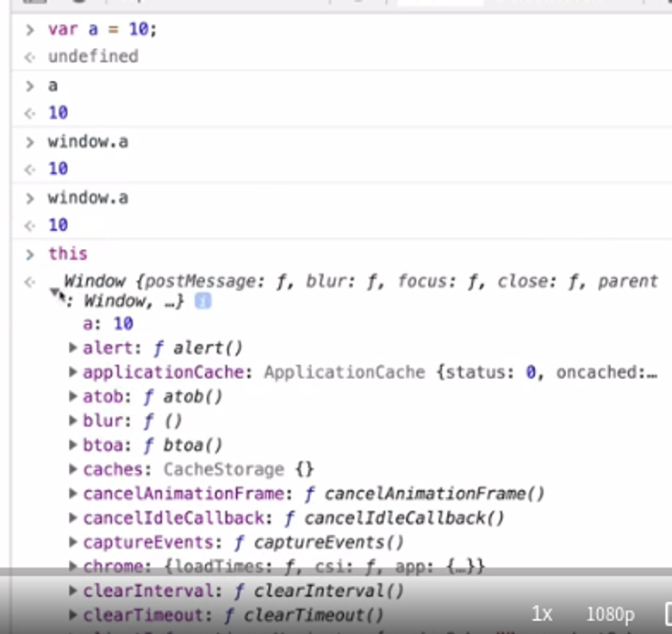
Task: Click the blue info icon after Window
Action: point(202,301)
